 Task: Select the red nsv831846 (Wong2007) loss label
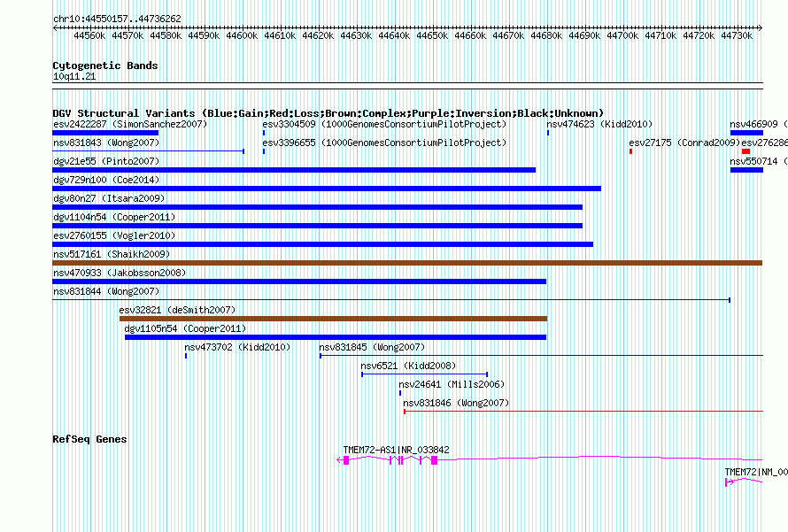(456, 403)
